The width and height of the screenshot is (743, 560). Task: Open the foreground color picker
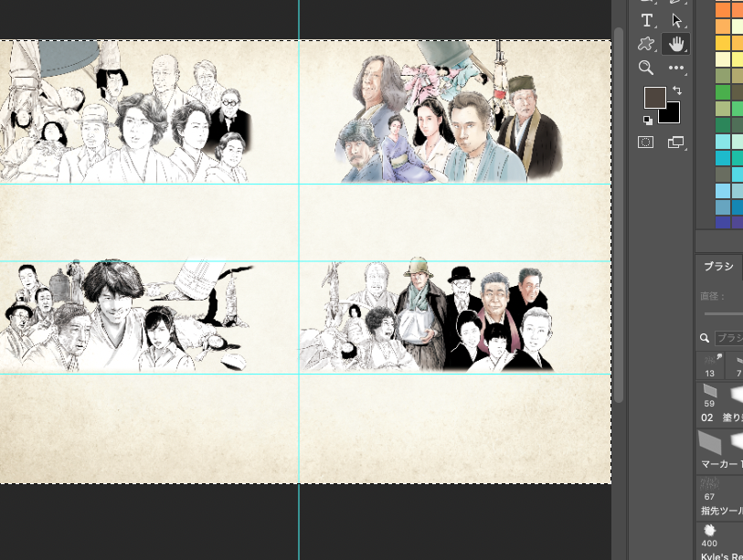(655, 97)
